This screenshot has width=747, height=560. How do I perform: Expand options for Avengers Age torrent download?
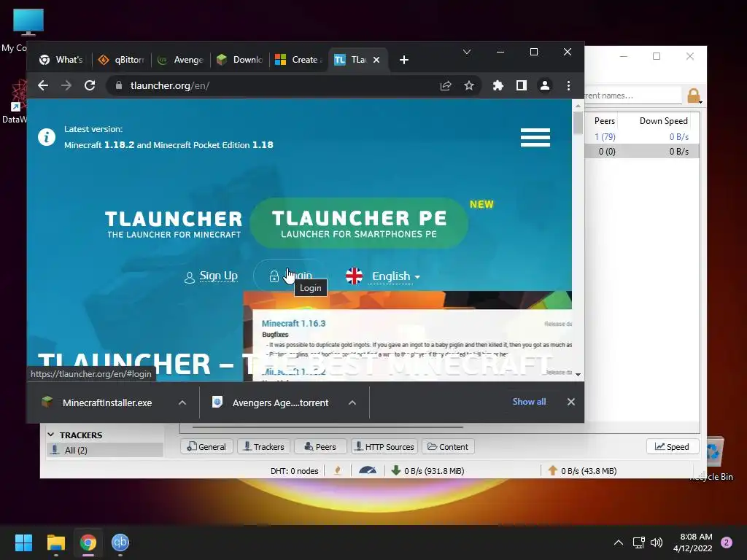click(x=352, y=402)
